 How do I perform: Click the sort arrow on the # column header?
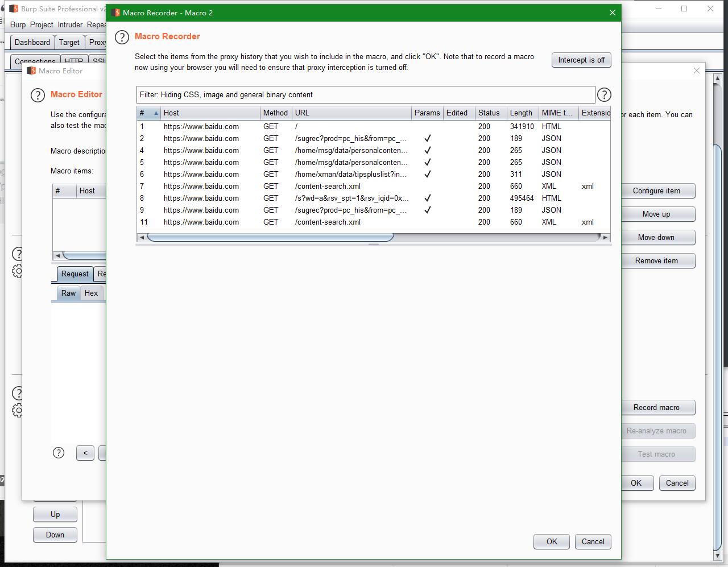point(155,113)
